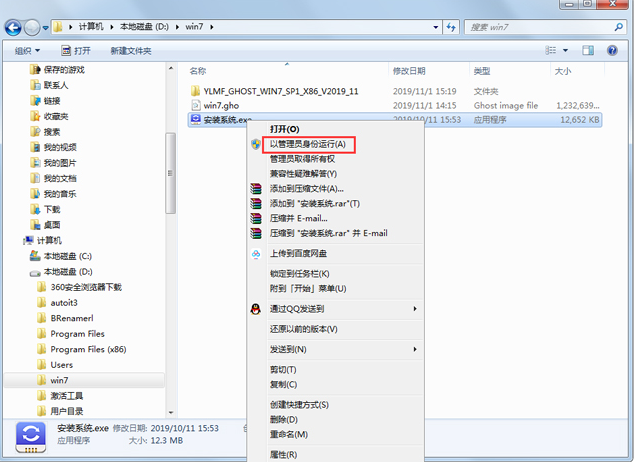Open Help with the question mark icon

click(612, 50)
